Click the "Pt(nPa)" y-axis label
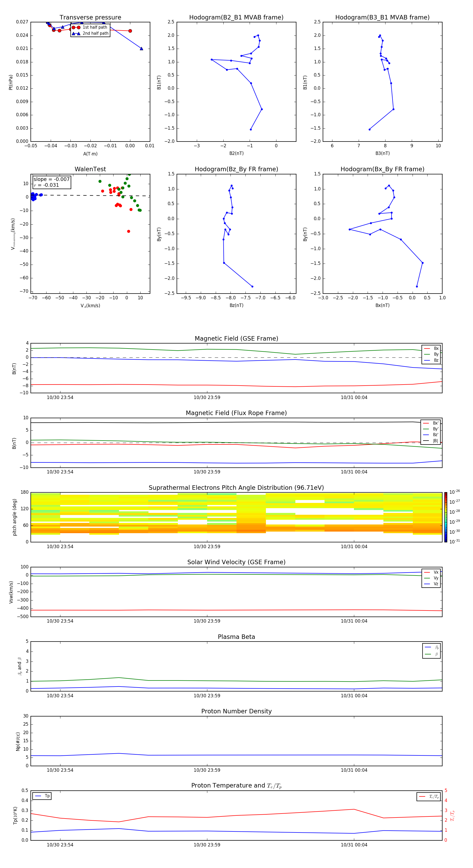This screenshot has height=868, width=473. (x=11, y=82)
